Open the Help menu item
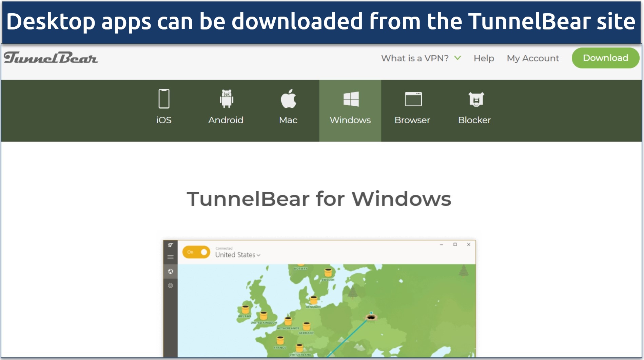 coord(484,58)
